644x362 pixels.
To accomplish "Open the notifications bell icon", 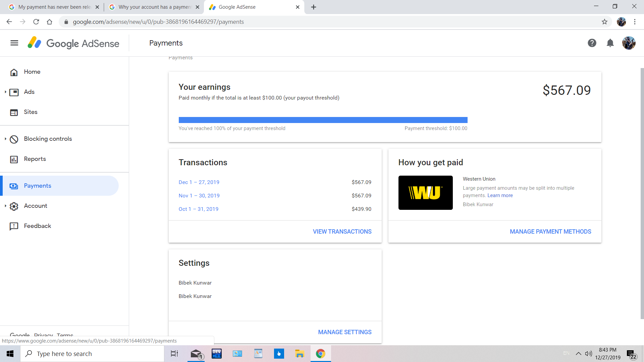I will (x=610, y=43).
